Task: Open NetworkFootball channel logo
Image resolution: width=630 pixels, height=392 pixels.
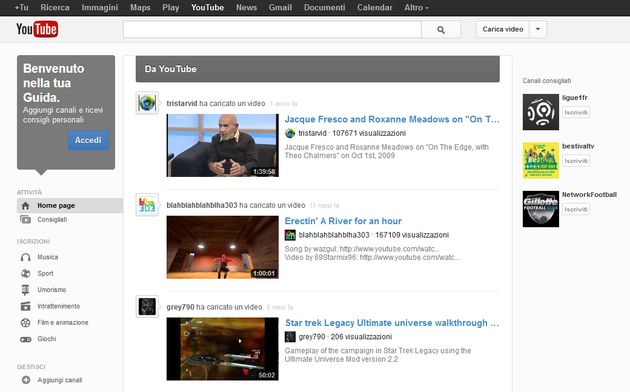Action: coord(540,209)
